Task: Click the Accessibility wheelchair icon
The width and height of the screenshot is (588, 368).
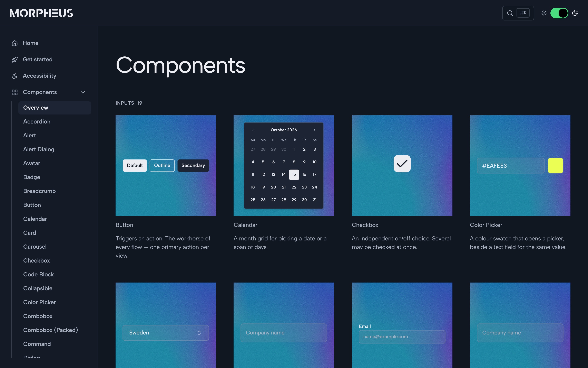Action: (x=15, y=76)
